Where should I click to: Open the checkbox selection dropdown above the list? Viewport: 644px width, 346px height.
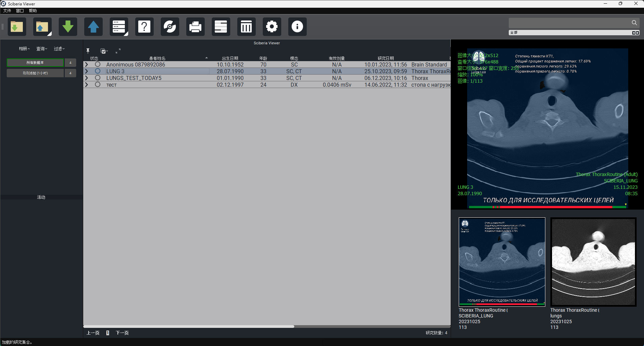(104, 51)
